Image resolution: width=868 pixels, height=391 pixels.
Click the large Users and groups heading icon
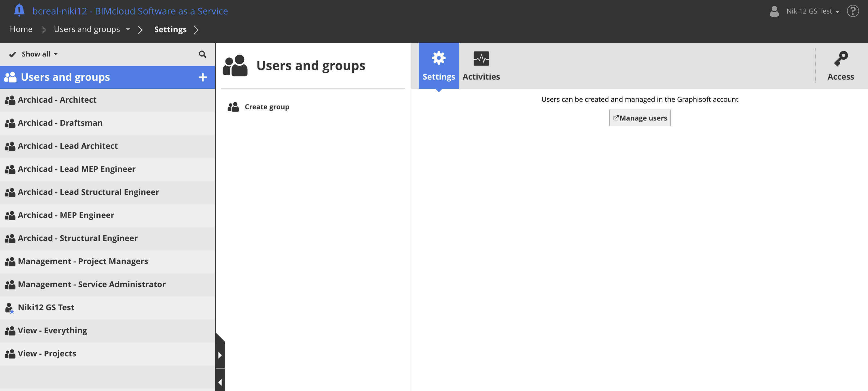pos(235,65)
